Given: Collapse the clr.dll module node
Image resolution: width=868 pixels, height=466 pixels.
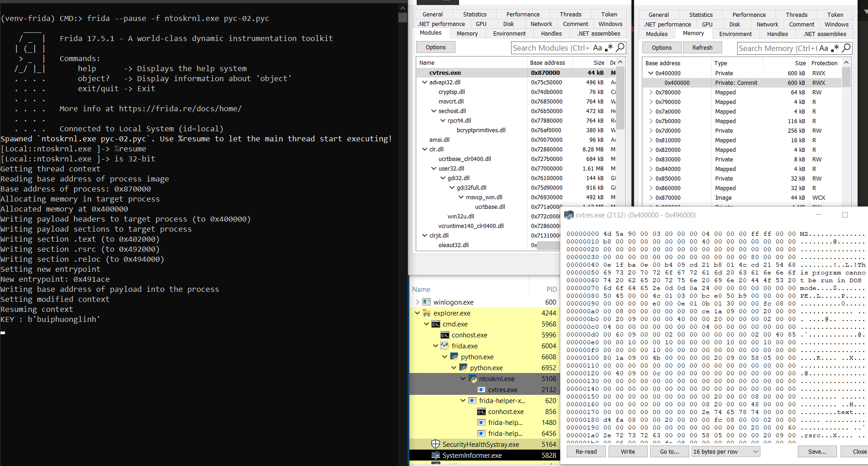Looking at the screenshot, I should pyautogui.click(x=424, y=149).
